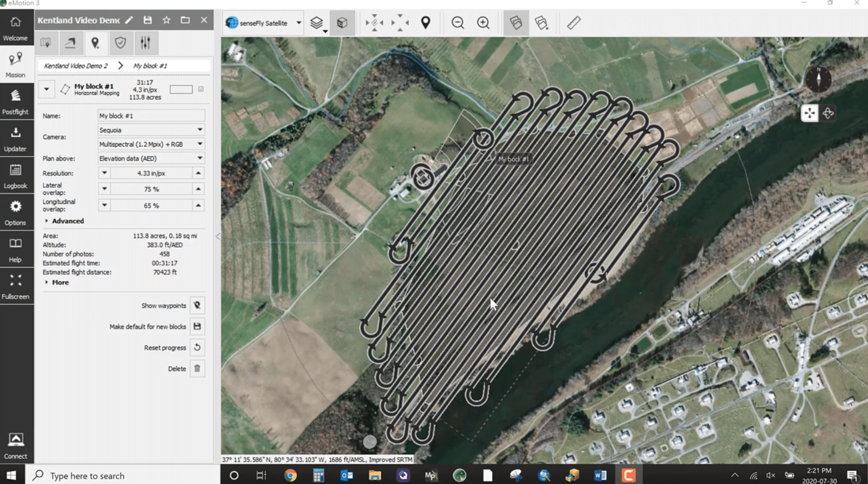Toggle Show waypoints visibility
The width and height of the screenshot is (868, 484).
pyautogui.click(x=197, y=305)
